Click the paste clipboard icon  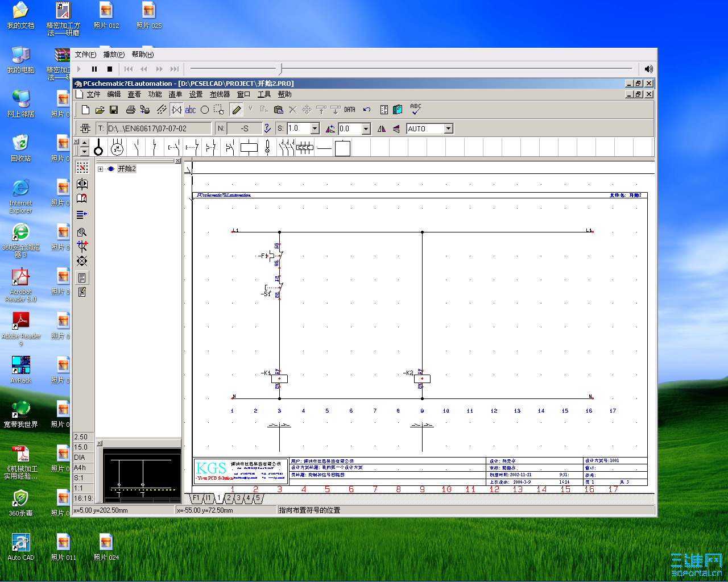278,110
